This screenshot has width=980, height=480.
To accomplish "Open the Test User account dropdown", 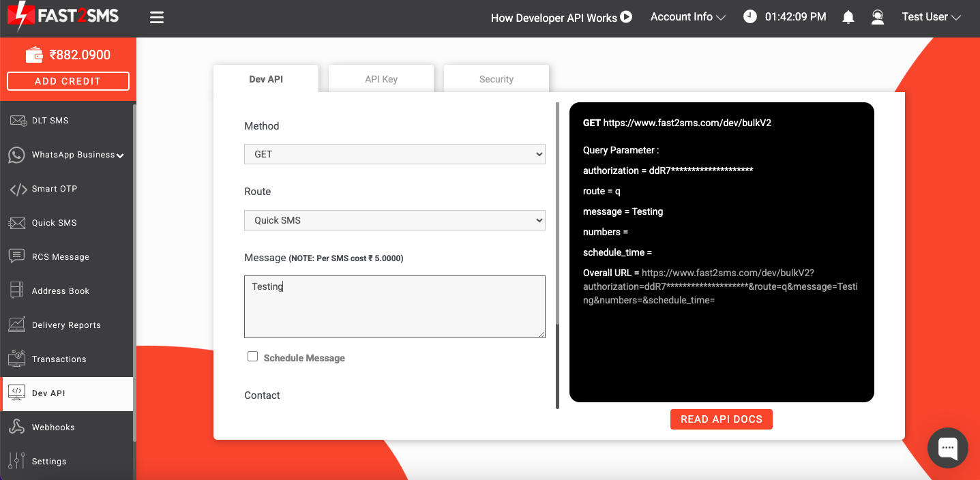I will (931, 17).
